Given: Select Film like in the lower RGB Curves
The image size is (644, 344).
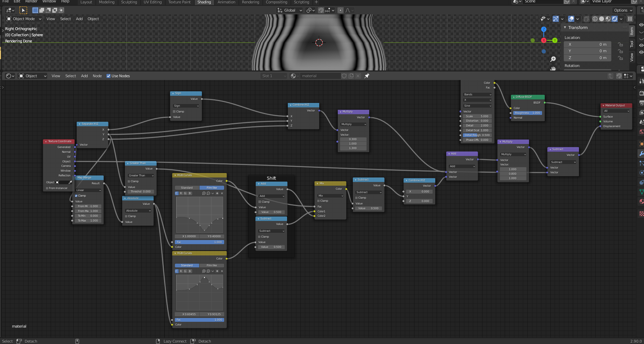Looking at the screenshot, I should 212,265.
